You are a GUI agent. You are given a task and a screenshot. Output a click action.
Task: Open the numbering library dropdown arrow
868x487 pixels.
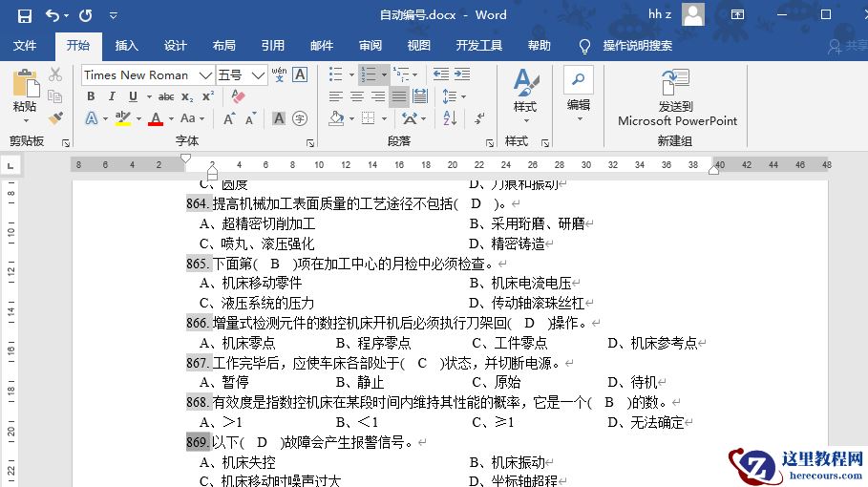coord(384,74)
